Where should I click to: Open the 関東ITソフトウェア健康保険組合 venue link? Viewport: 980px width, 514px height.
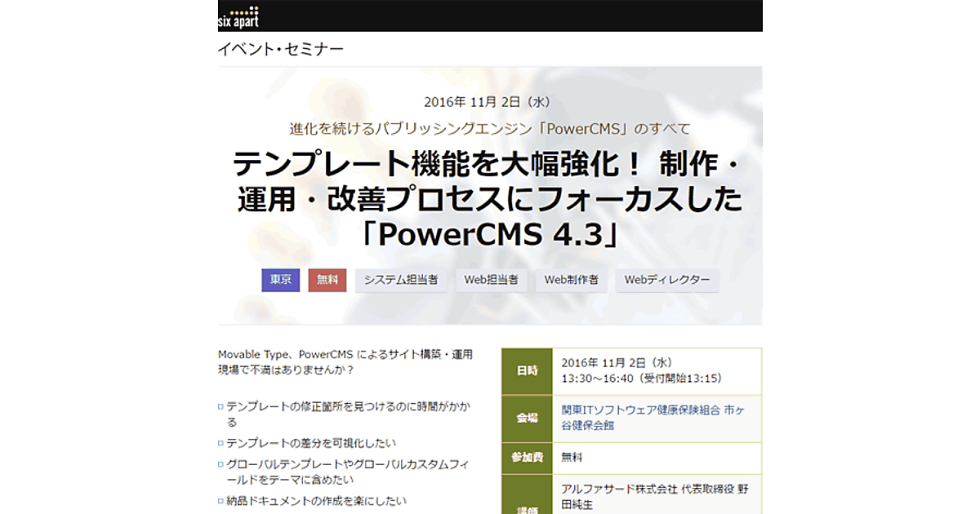point(653,418)
